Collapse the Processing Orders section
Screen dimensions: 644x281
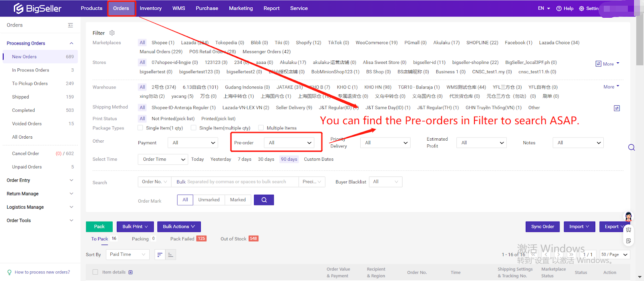click(40, 43)
